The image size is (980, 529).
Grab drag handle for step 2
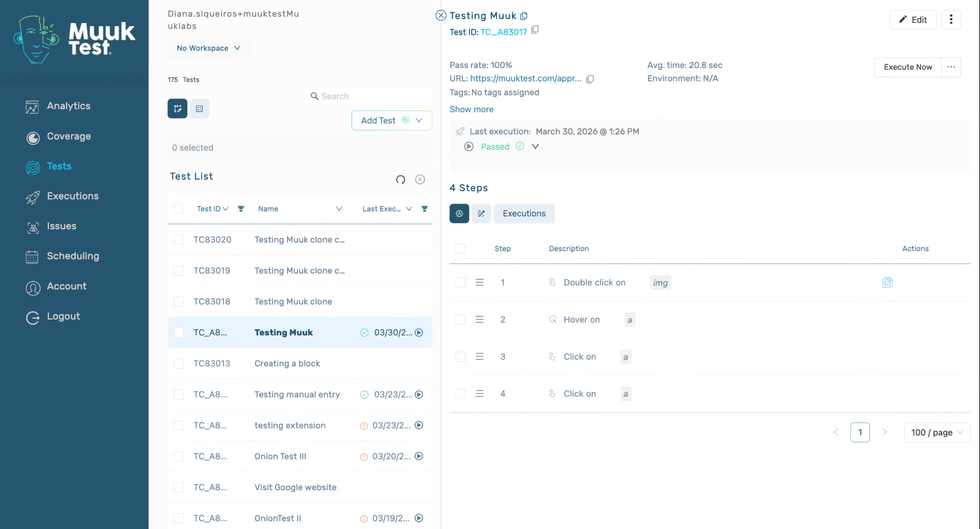[480, 320]
